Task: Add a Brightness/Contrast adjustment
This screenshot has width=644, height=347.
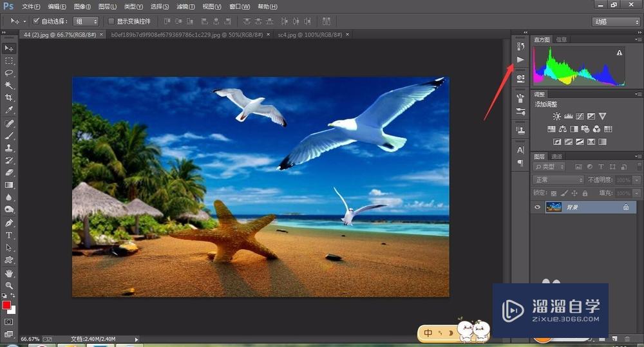Action: coord(556,117)
